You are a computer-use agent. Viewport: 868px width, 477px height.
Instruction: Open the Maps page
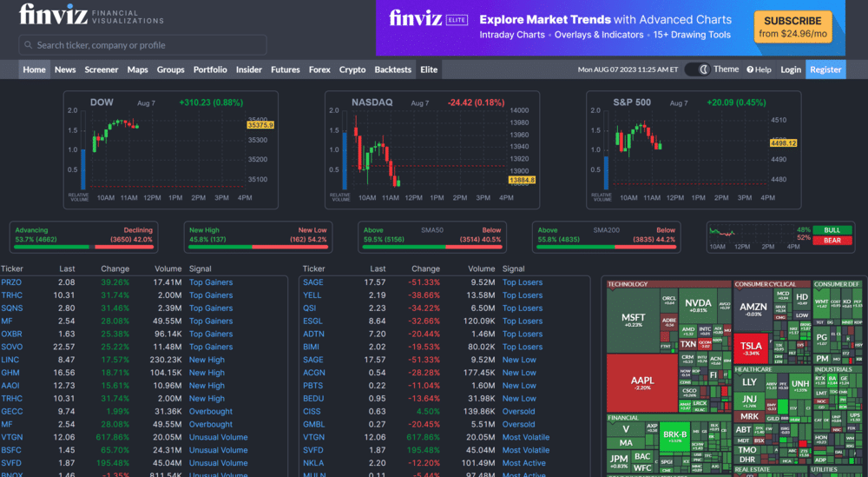(x=137, y=70)
